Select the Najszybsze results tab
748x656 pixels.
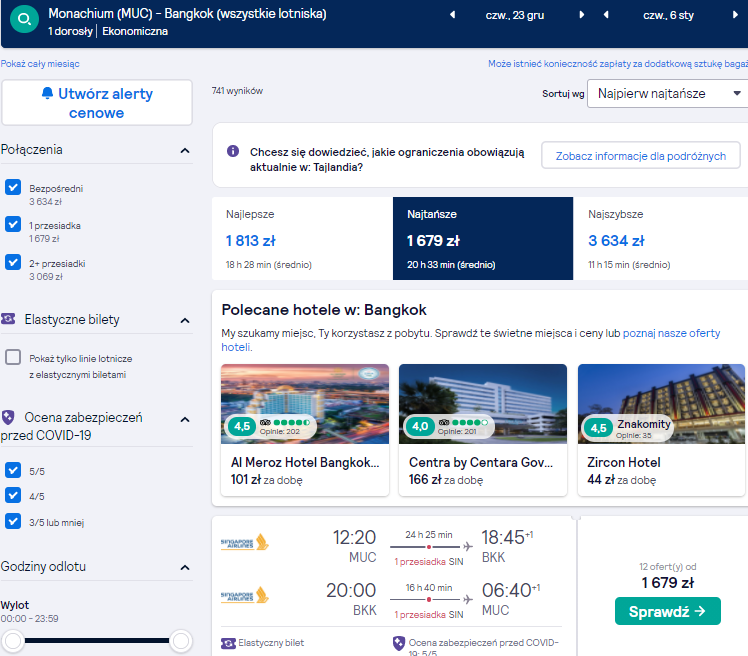(x=661, y=239)
